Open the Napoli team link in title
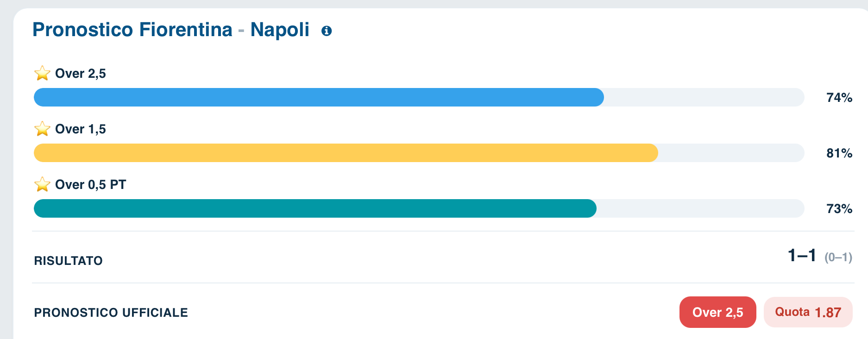 (x=280, y=30)
